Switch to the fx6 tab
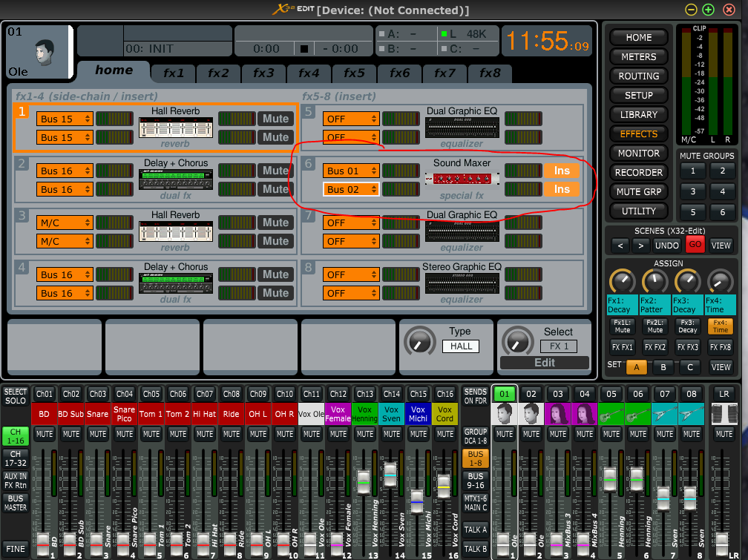 [399, 73]
